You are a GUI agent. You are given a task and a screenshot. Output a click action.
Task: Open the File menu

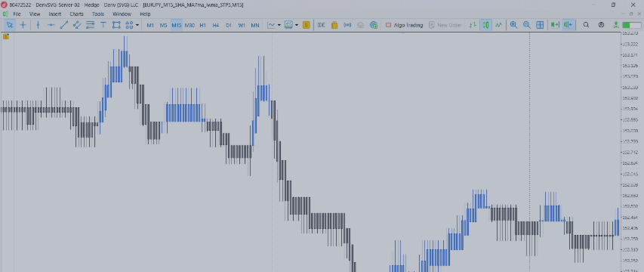pyautogui.click(x=17, y=14)
